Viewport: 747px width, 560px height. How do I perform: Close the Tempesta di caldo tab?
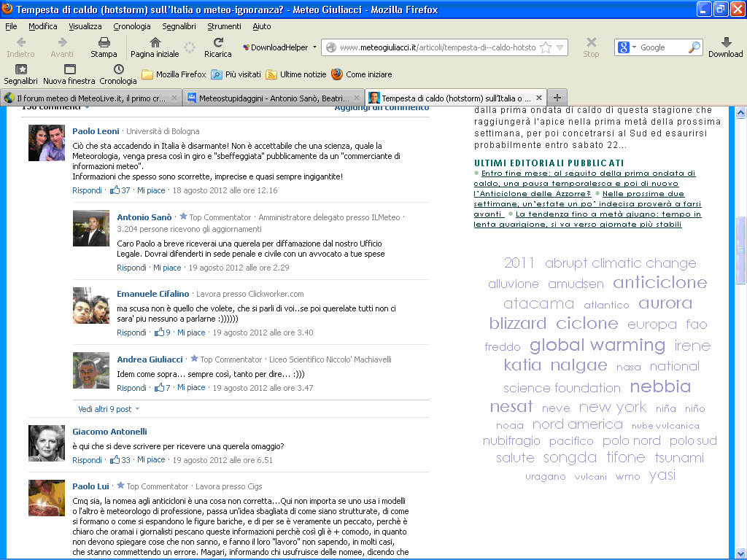539,98
